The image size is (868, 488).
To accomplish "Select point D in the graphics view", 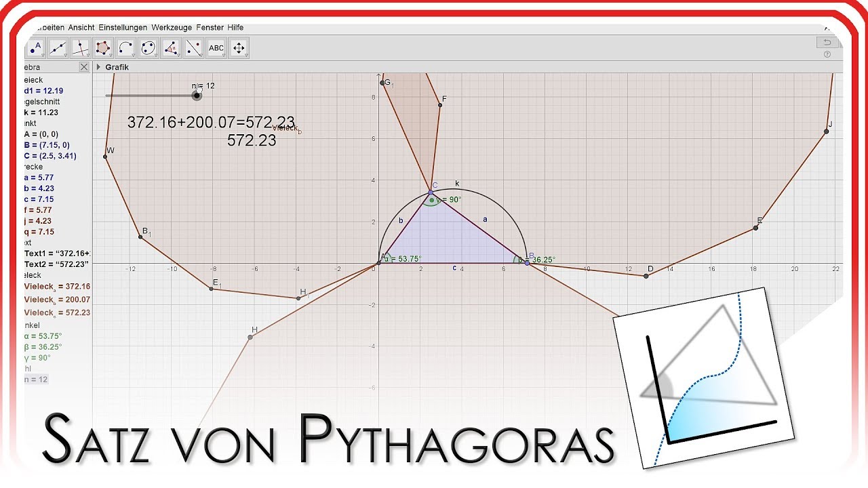I will pyautogui.click(x=646, y=276).
